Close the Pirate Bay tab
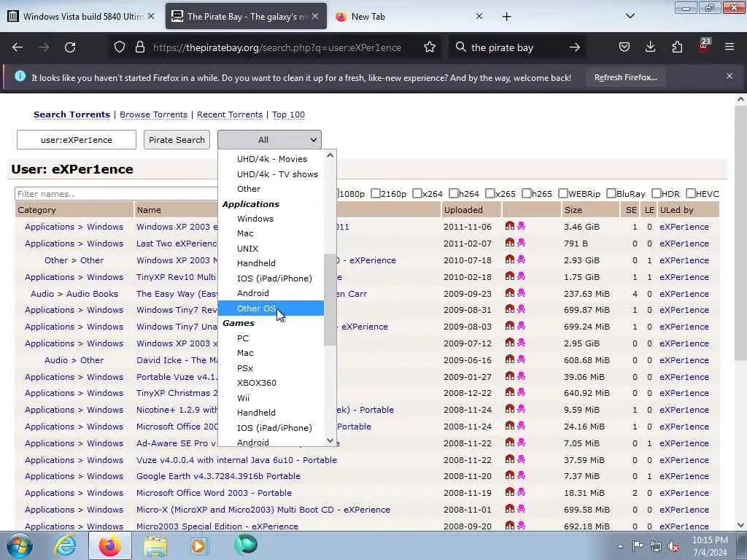Viewport: 747px width, 560px height. (315, 16)
